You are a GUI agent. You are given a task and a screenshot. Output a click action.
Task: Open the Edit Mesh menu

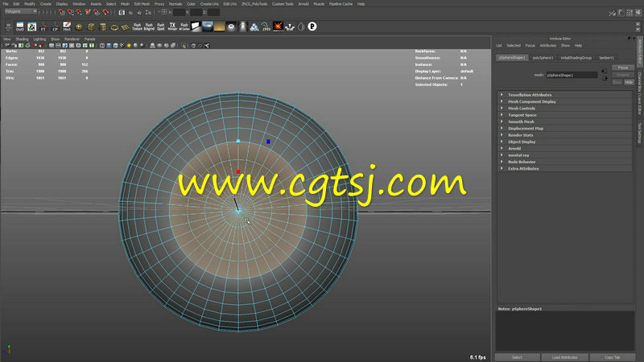click(x=142, y=4)
